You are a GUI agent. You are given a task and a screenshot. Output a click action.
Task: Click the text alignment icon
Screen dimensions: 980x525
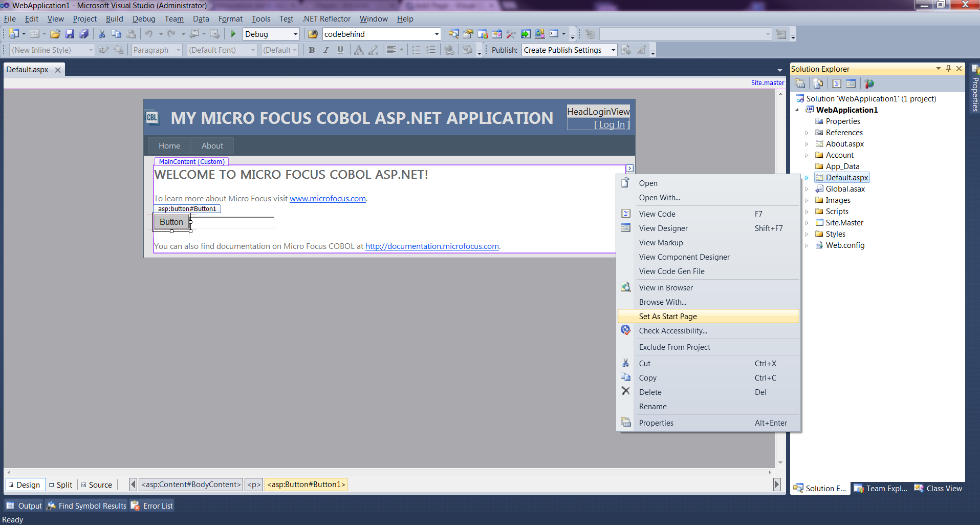click(391, 50)
